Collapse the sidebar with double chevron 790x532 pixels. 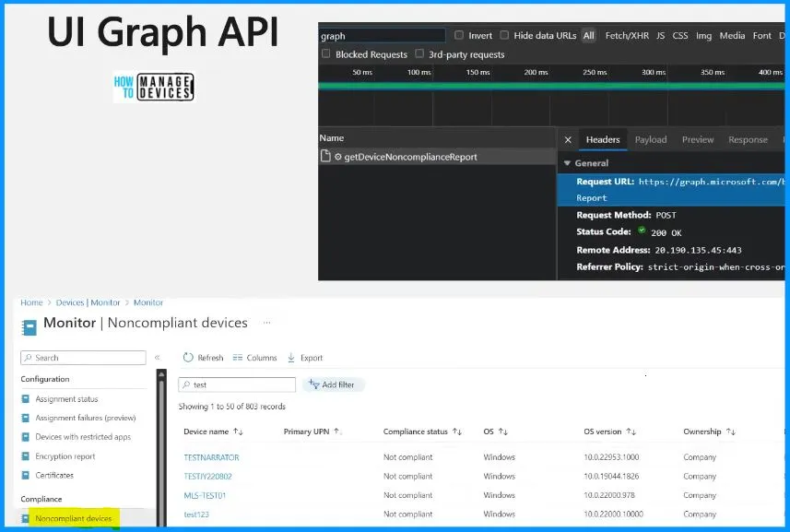pos(158,357)
